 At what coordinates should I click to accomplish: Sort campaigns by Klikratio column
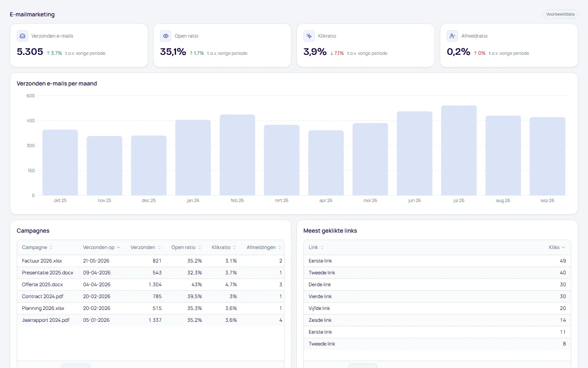[224, 247]
